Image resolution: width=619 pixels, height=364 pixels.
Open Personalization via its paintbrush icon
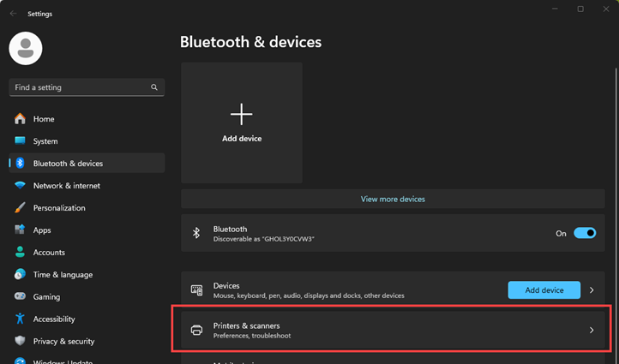(x=20, y=208)
